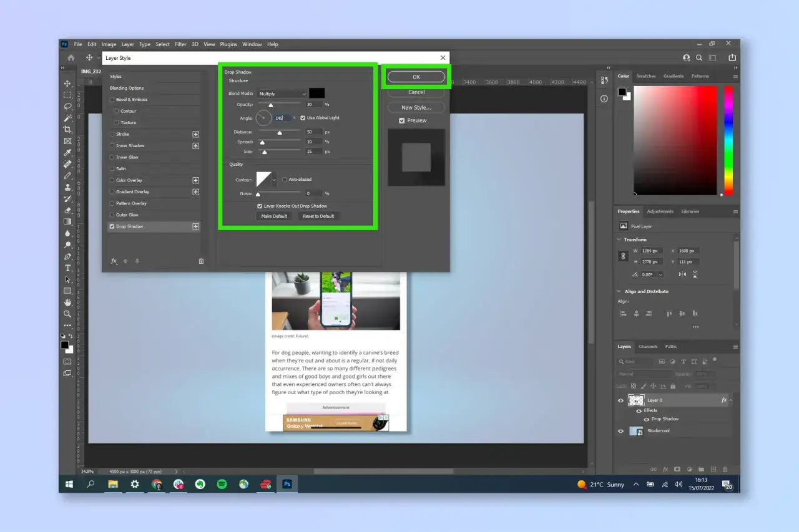Viewport: 799px width, 532px height.
Task: Click the New Style button
Action: pos(416,107)
